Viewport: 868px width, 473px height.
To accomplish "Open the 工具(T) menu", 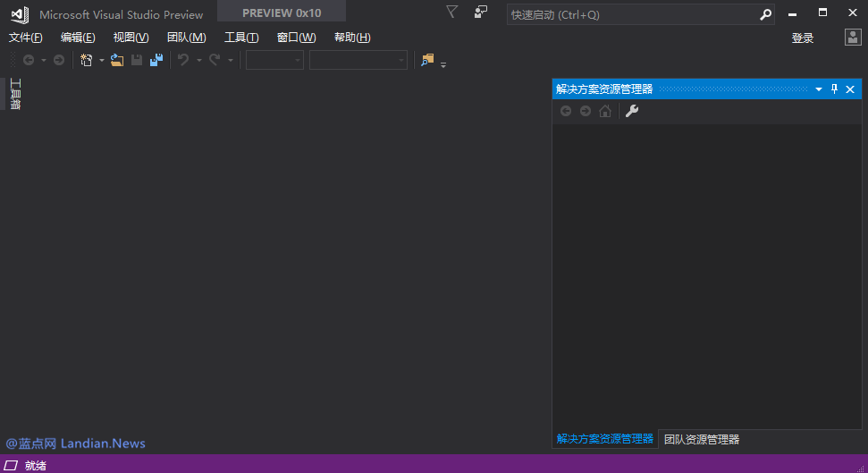I will pyautogui.click(x=241, y=38).
